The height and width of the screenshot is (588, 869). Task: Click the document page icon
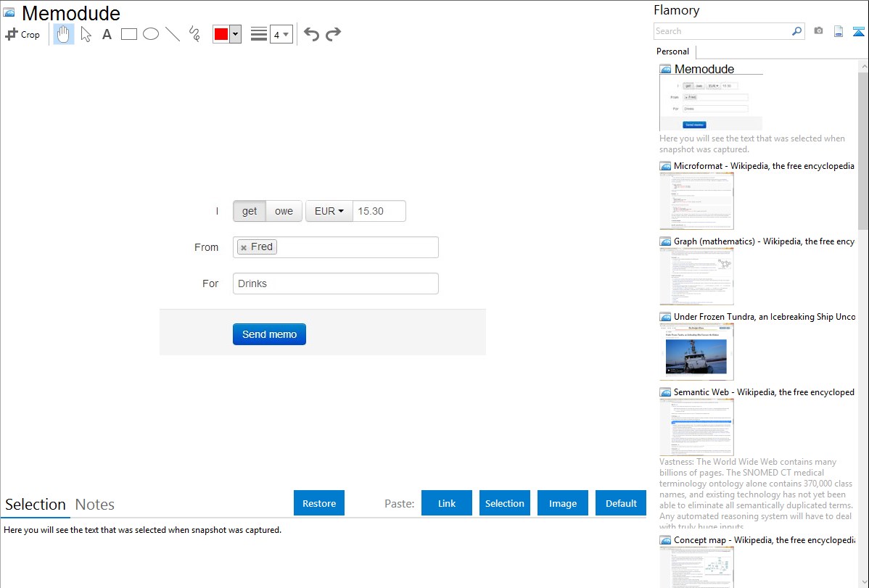[x=839, y=31]
